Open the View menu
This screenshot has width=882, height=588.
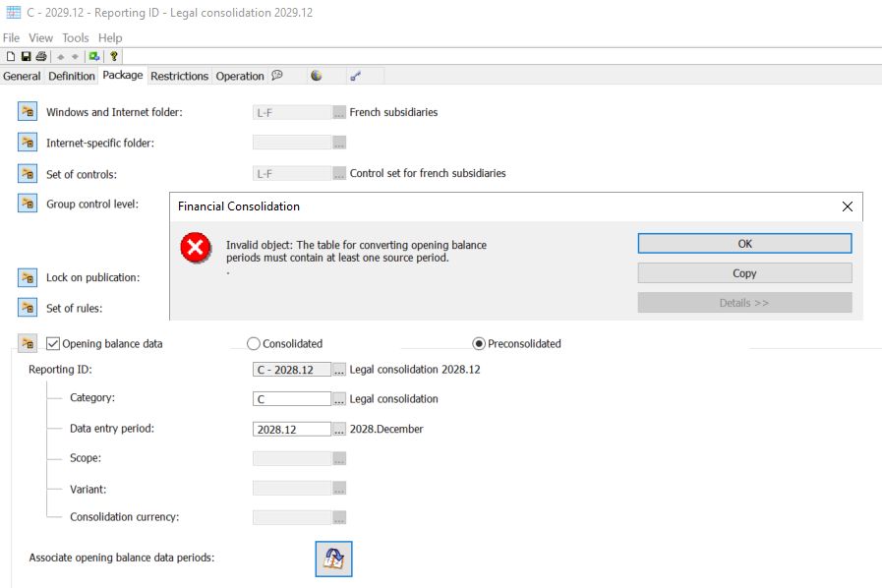point(40,37)
